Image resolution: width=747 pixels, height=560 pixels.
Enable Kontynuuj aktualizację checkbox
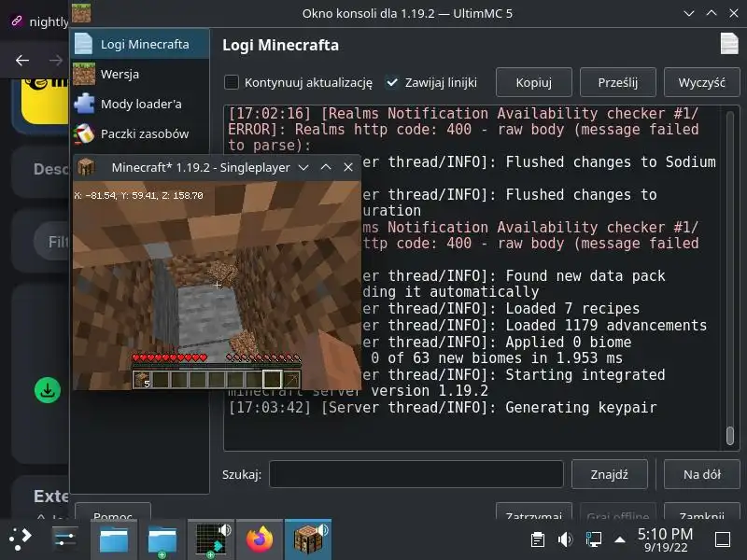click(232, 82)
